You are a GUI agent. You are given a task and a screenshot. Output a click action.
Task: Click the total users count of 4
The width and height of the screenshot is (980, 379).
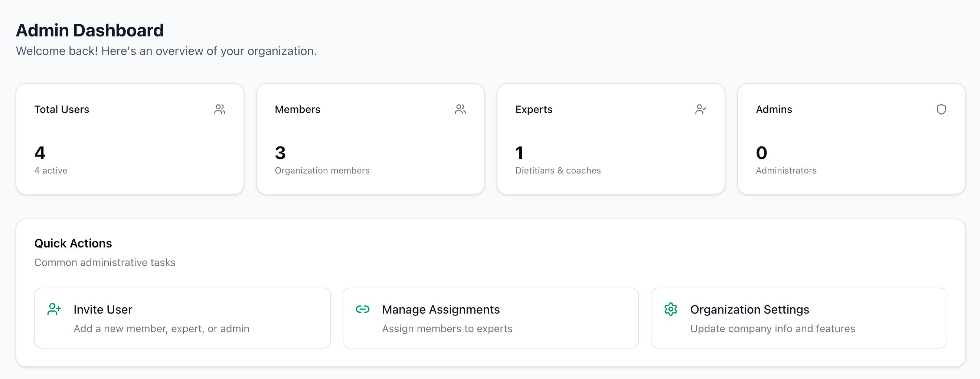(x=40, y=153)
